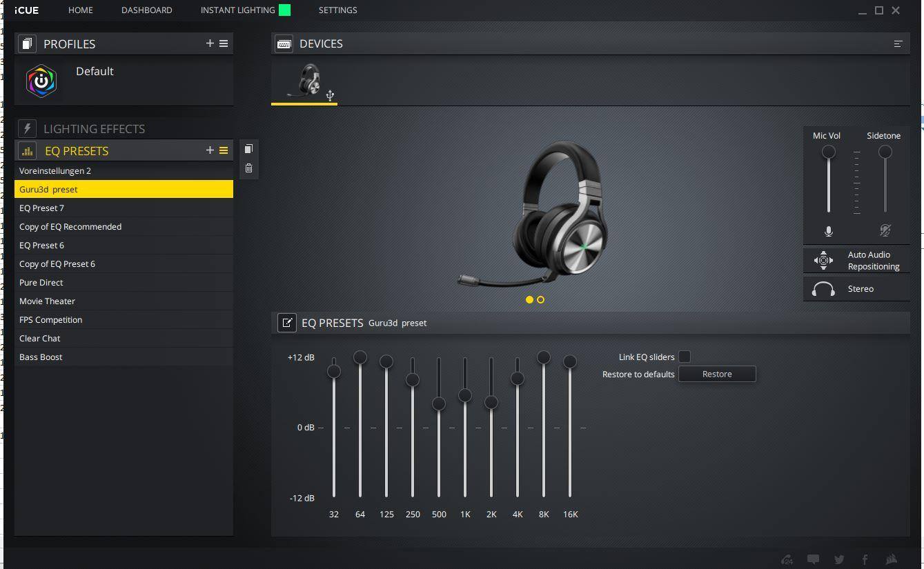Viewport: 924px width, 569px height.
Task: Open the Dashboard tab
Action: point(146,10)
